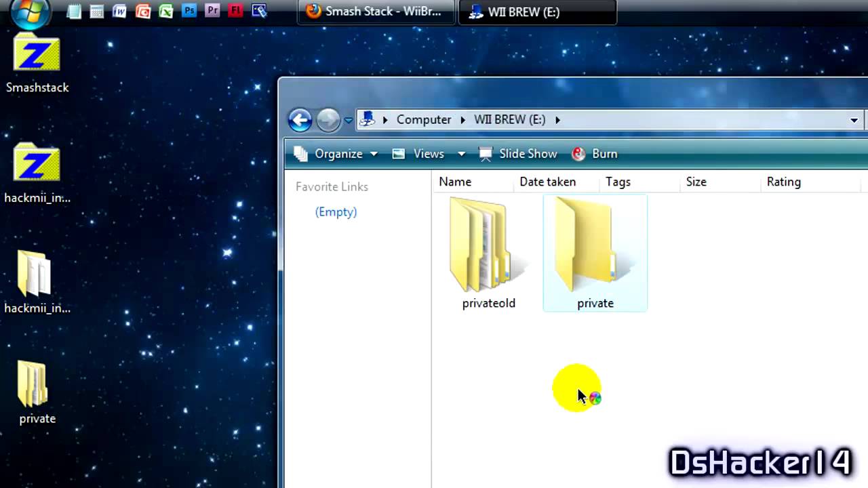
Task: Open the quick launch icon right of Flash
Action: coord(258,12)
